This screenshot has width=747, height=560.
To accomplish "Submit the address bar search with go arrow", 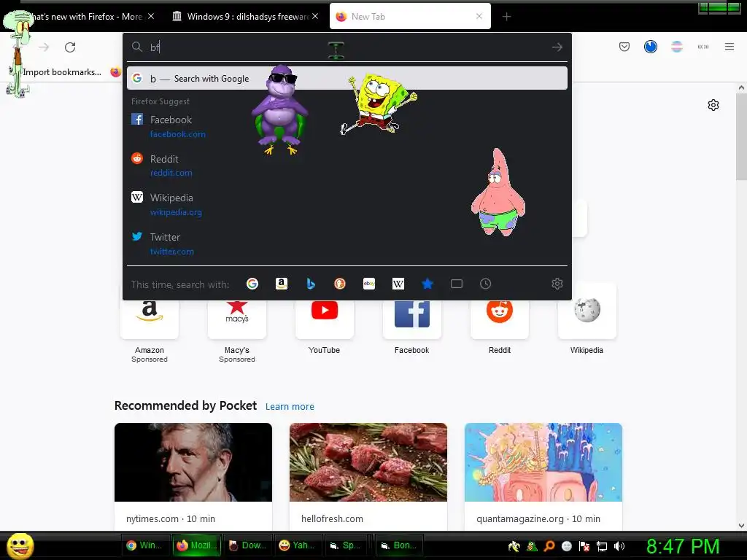I will [x=557, y=47].
